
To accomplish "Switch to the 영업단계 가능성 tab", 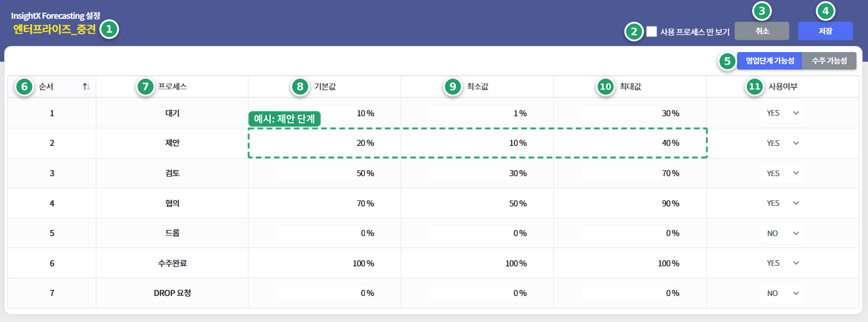I will click(770, 61).
